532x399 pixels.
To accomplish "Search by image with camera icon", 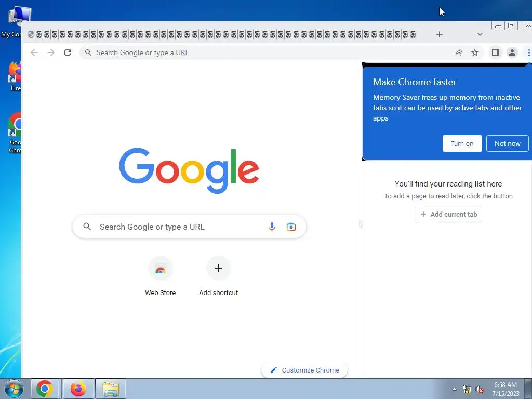I will [291, 227].
